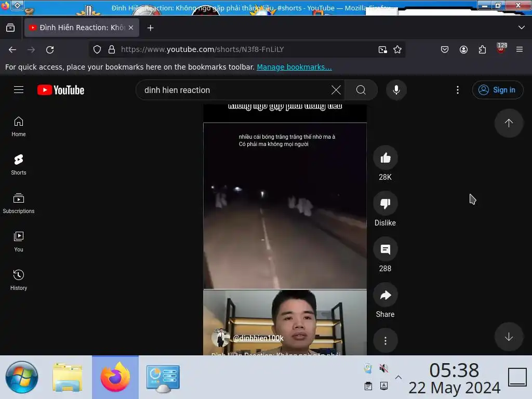Dislike this short with thumbs down
Viewport: 532px width, 399px height.
(x=385, y=204)
